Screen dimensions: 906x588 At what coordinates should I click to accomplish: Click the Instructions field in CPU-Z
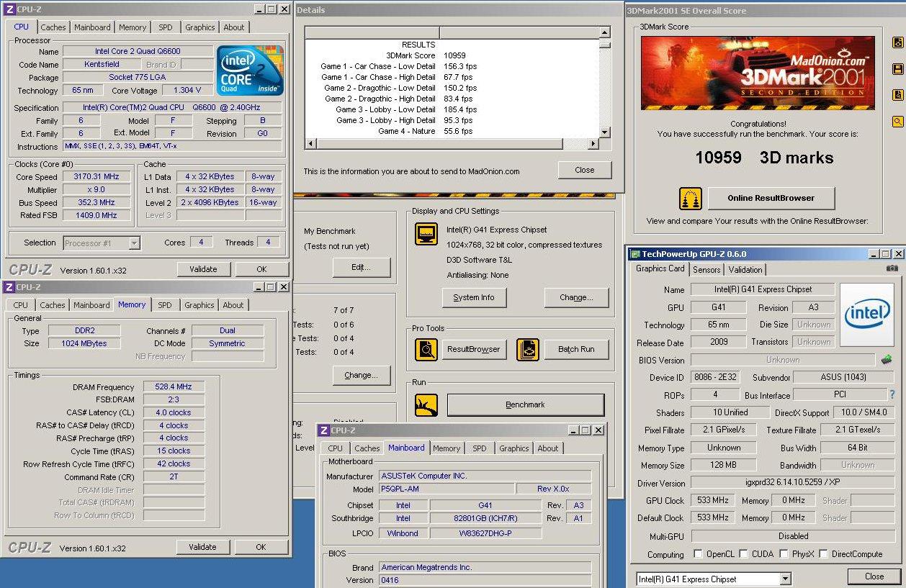[172, 147]
